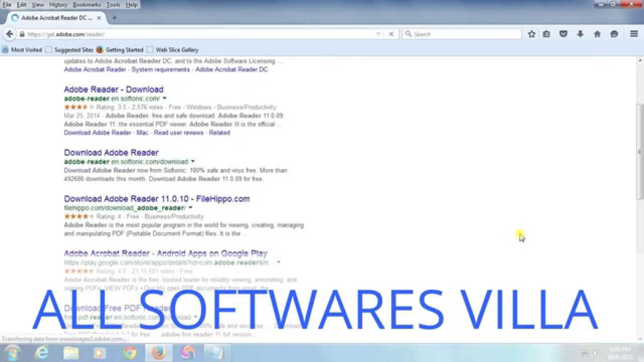Open the pink swirl app on the taskbar
Viewport: 644px width, 362px height.
pos(188,353)
